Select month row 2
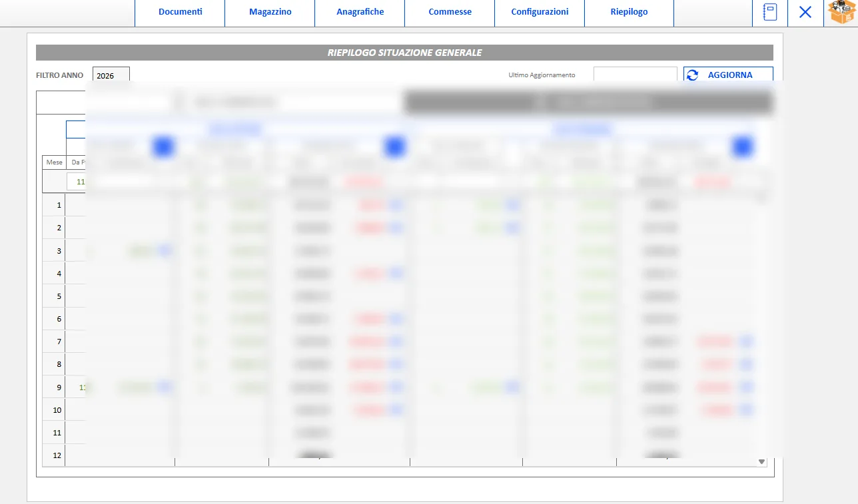The width and height of the screenshot is (858, 504). pos(54,228)
